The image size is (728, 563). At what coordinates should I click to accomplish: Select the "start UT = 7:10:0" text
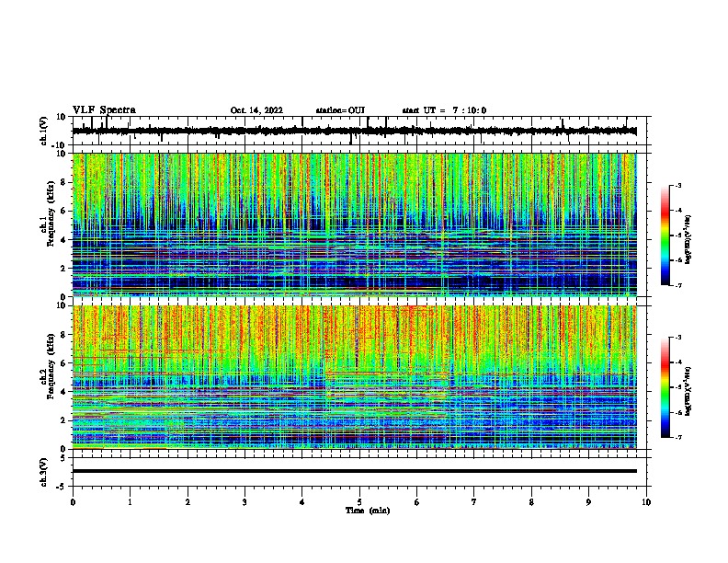[444, 110]
